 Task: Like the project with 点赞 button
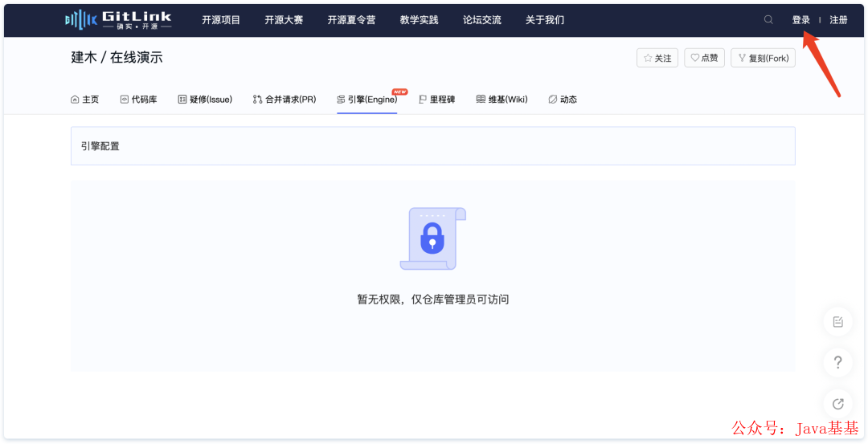click(x=704, y=58)
